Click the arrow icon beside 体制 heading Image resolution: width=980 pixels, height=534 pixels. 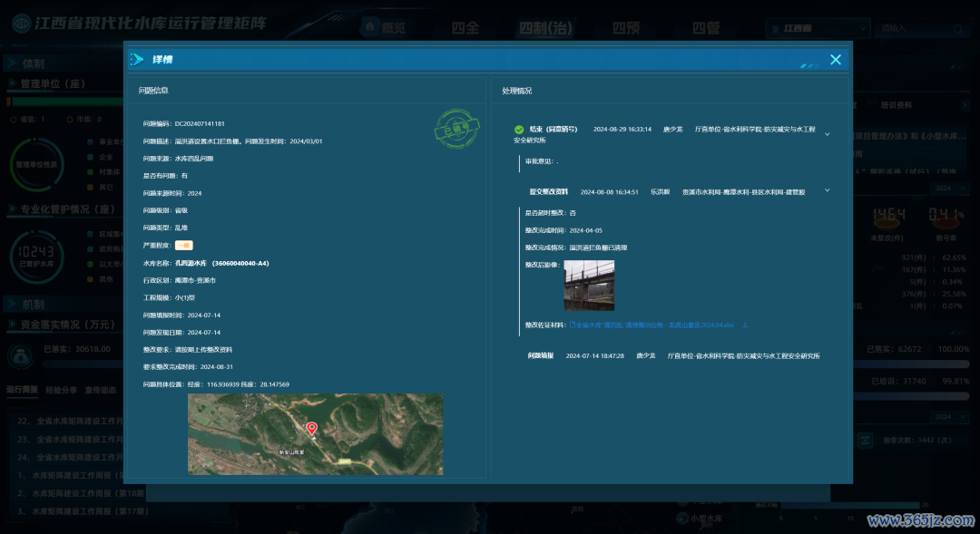point(12,63)
